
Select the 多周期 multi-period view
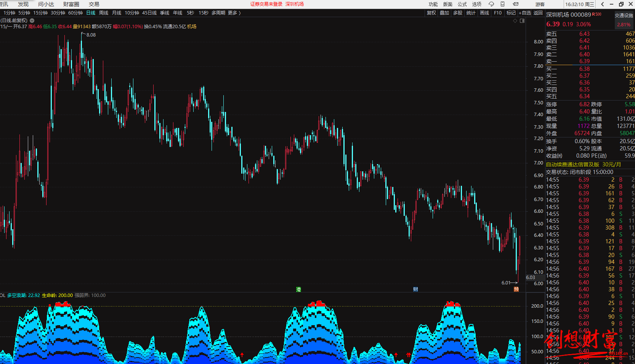click(x=218, y=13)
